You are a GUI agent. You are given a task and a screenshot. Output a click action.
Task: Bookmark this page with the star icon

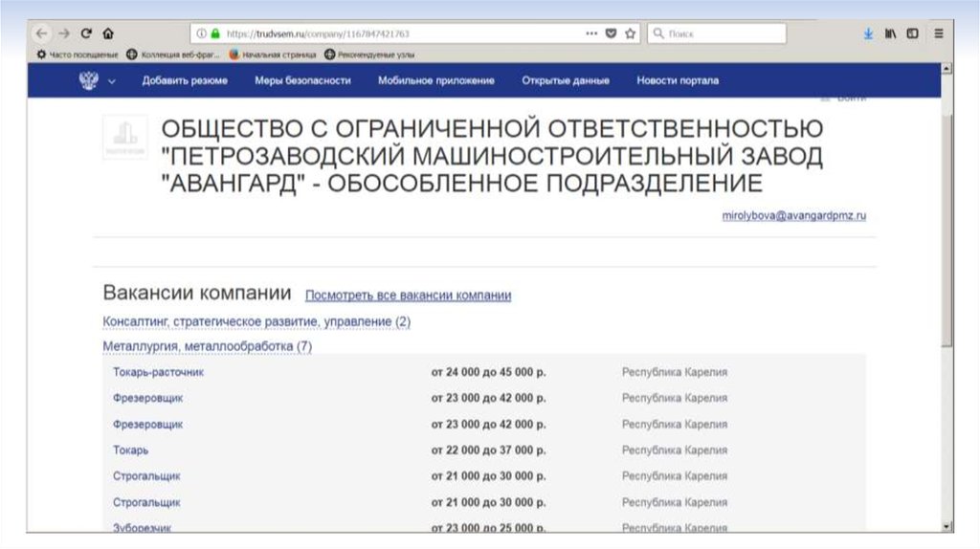pyautogui.click(x=631, y=33)
